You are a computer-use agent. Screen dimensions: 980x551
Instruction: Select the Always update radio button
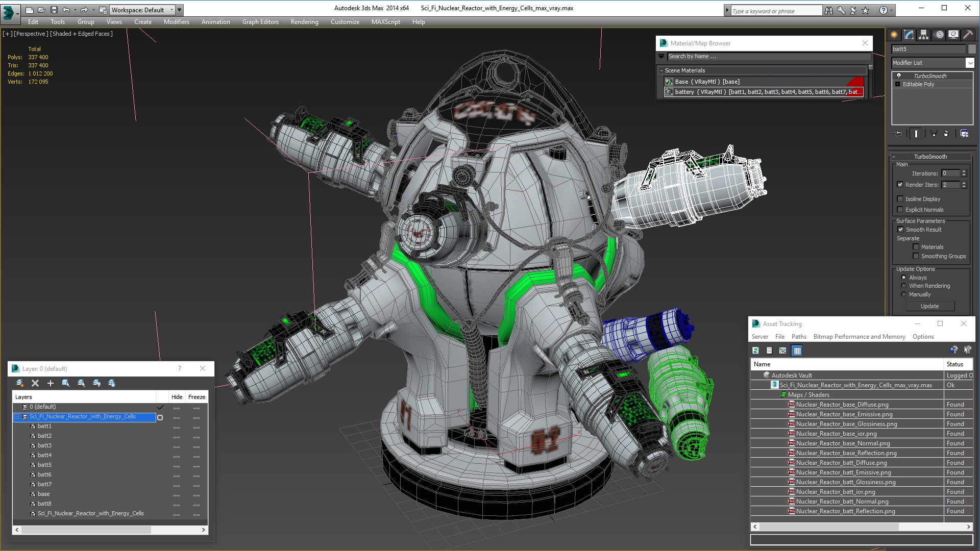(x=903, y=278)
